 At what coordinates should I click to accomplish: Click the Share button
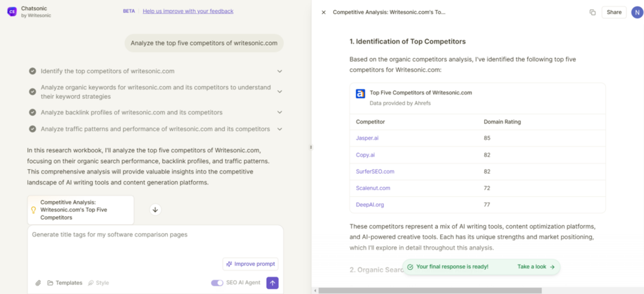614,12
